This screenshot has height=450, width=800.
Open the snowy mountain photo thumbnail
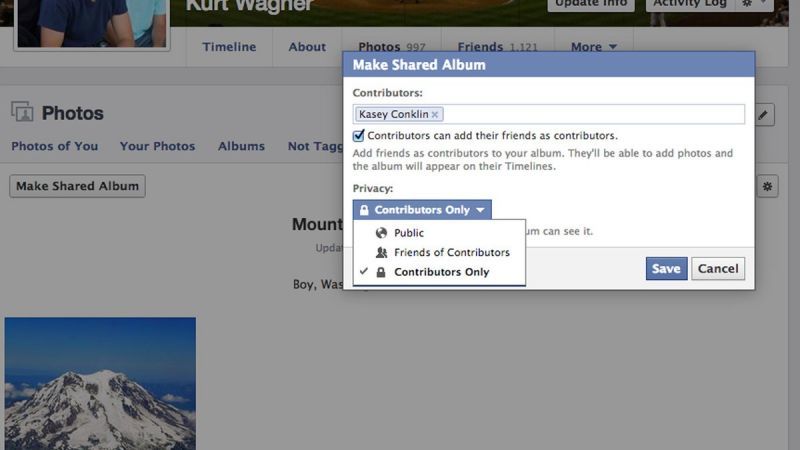[x=100, y=383]
